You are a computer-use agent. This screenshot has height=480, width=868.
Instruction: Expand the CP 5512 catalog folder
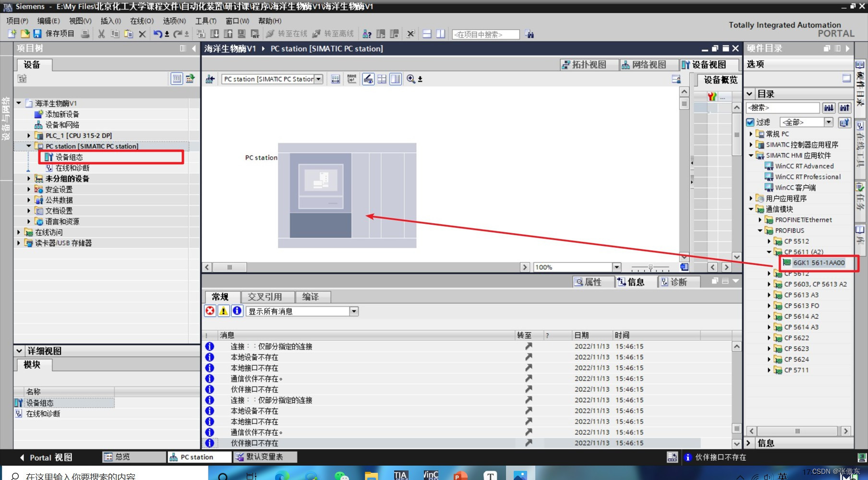coord(769,241)
